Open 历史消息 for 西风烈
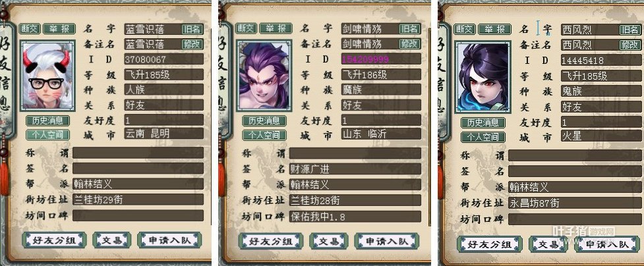 (483, 122)
